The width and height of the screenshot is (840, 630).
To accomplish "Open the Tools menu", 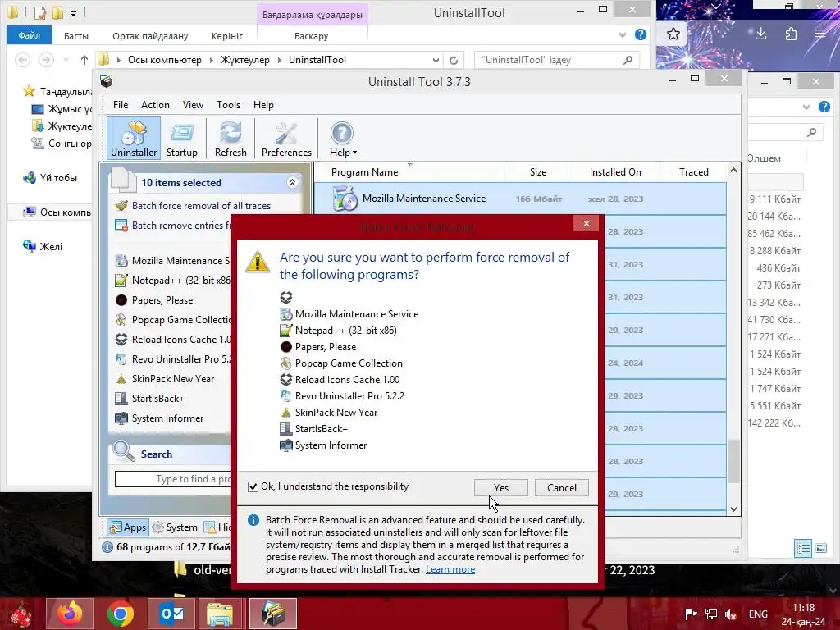I will 228,105.
